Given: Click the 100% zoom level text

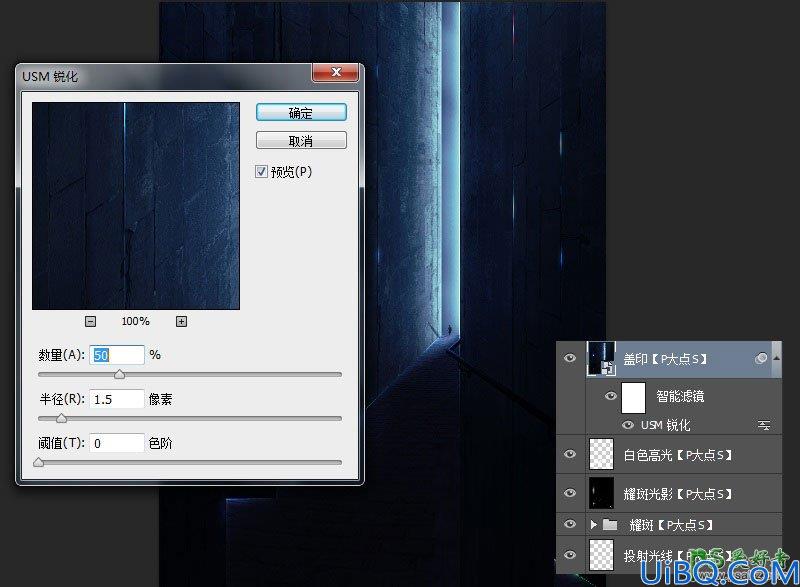Looking at the screenshot, I should tap(136, 321).
